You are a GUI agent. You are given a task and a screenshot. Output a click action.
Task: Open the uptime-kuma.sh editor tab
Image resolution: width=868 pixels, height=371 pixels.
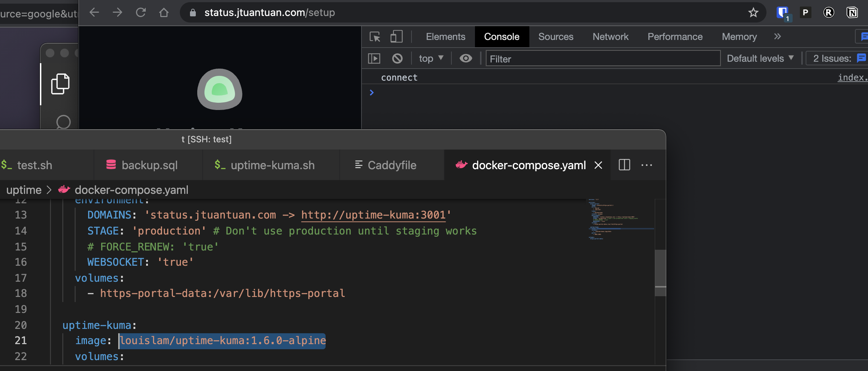pos(271,165)
